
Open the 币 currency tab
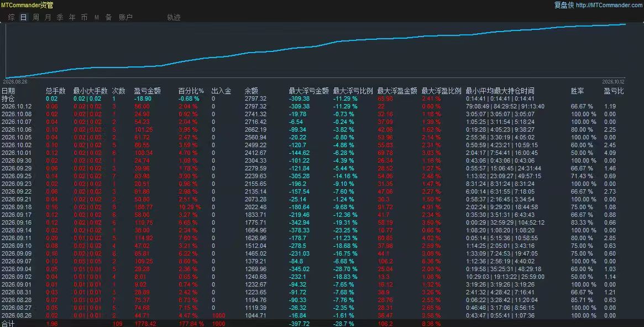click(84, 17)
